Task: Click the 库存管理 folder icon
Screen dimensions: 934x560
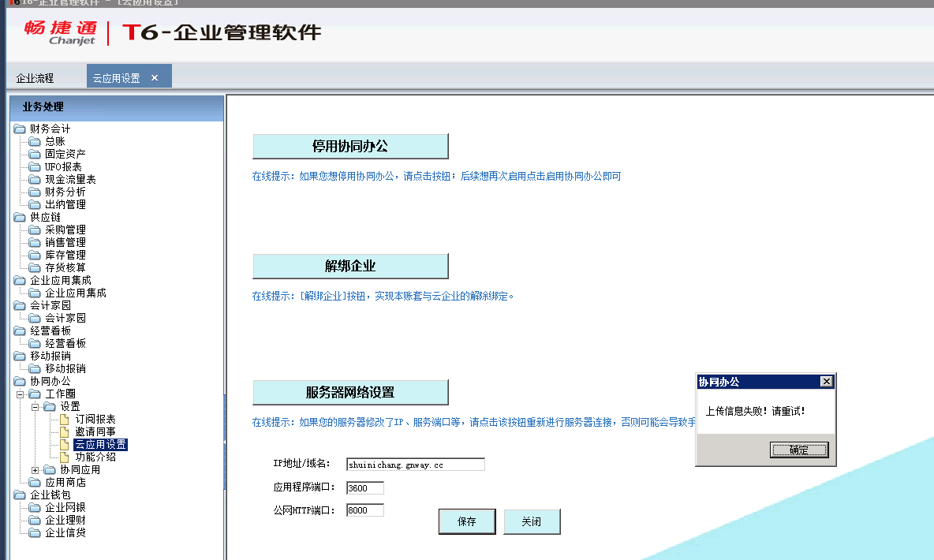Action: click(x=35, y=255)
